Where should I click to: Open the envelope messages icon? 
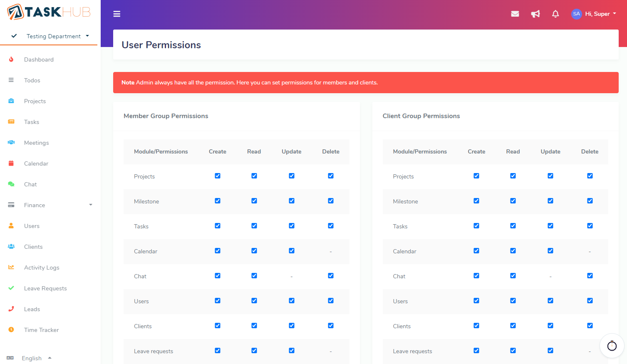[x=515, y=14]
